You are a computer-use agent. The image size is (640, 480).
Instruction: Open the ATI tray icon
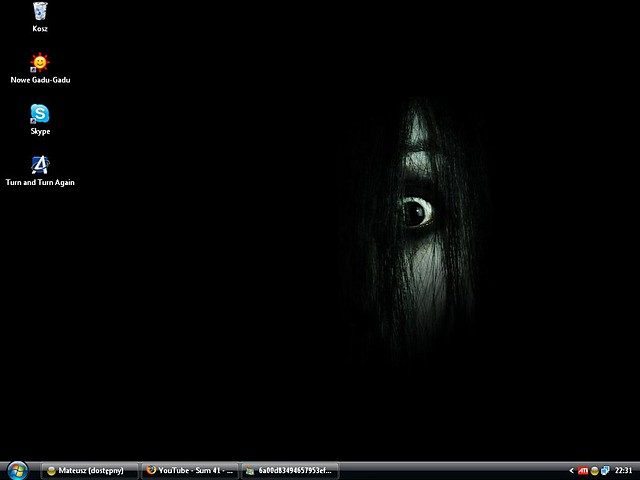coord(583,471)
